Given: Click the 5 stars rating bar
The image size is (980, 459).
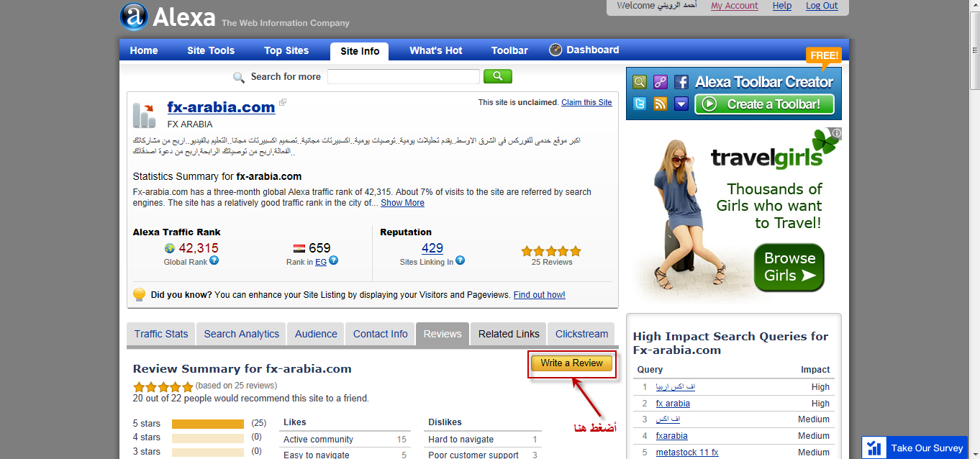Looking at the screenshot, I should point(208,424).
